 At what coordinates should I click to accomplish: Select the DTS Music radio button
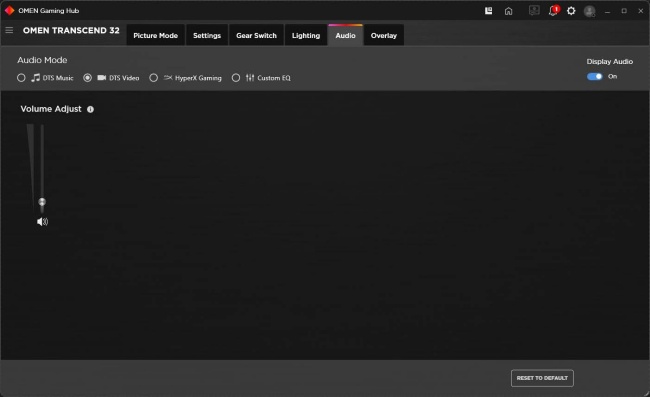click(x=21, y=78)
